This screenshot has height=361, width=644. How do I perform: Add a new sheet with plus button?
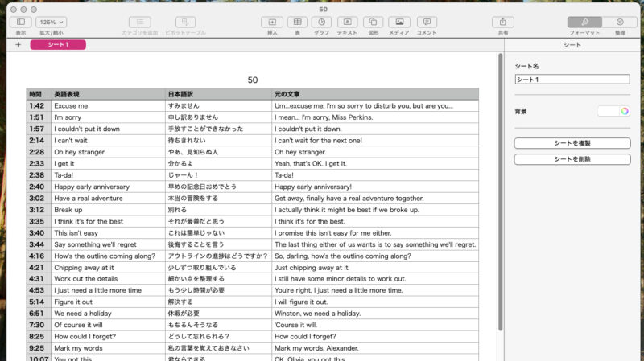(x=18, y=45)
